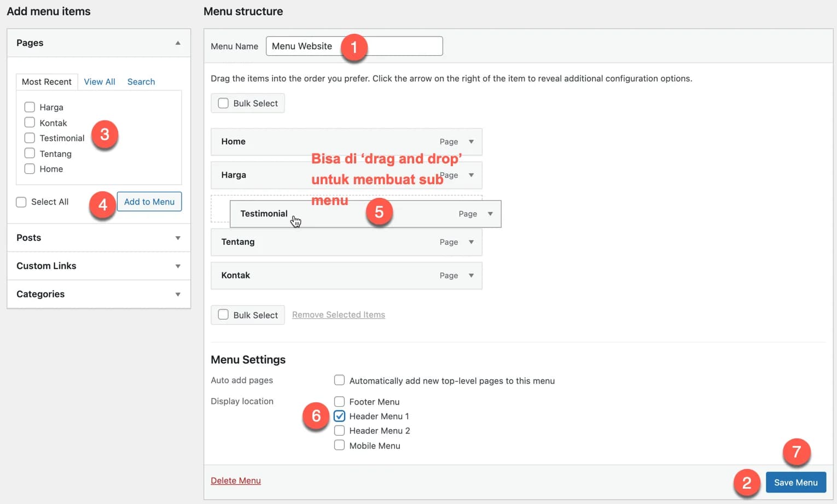The image size is (837, 504).
Task: Open Harga menu item options arrow
Action: (x=471, y=175)
